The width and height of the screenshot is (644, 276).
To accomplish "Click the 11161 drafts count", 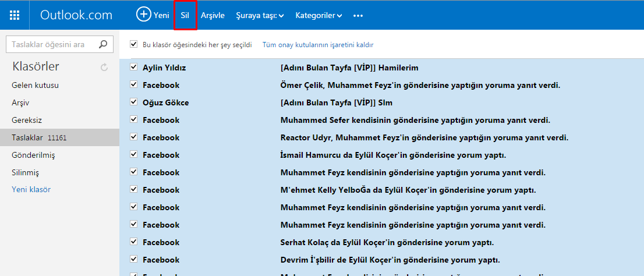I will click(57, 139).
